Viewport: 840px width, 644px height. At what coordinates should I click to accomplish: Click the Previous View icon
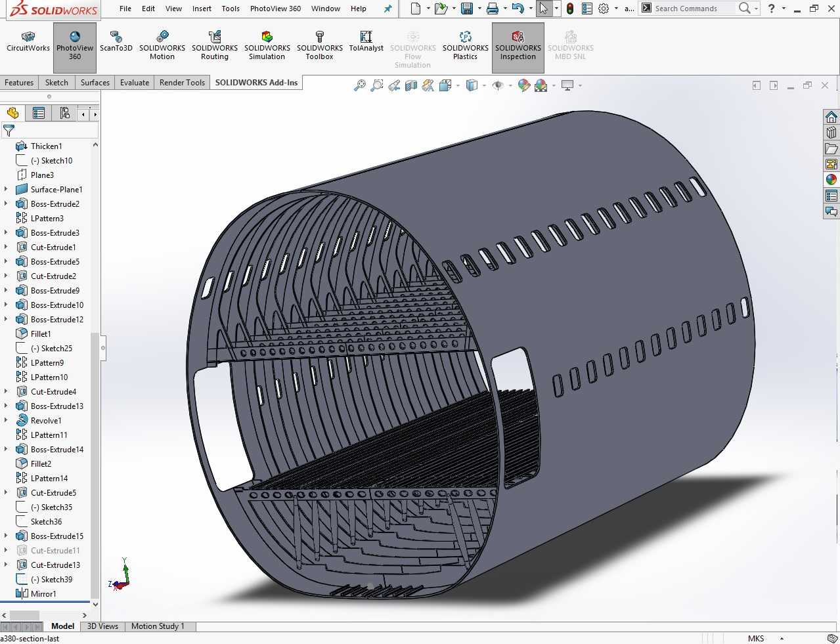[394, 85]
